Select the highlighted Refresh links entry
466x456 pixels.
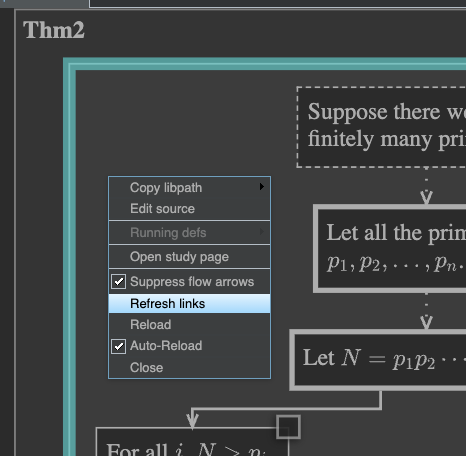(x=189, y=304)
